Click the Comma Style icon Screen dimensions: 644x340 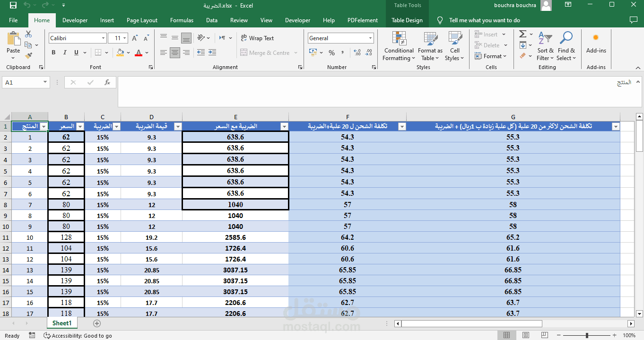[x=342, y=52]
